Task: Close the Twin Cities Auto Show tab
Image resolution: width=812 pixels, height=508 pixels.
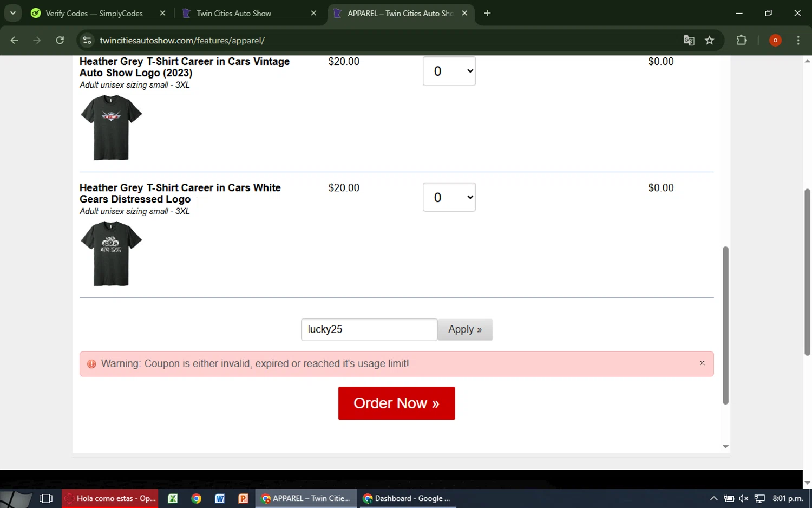Action: (x=313, y=13)
